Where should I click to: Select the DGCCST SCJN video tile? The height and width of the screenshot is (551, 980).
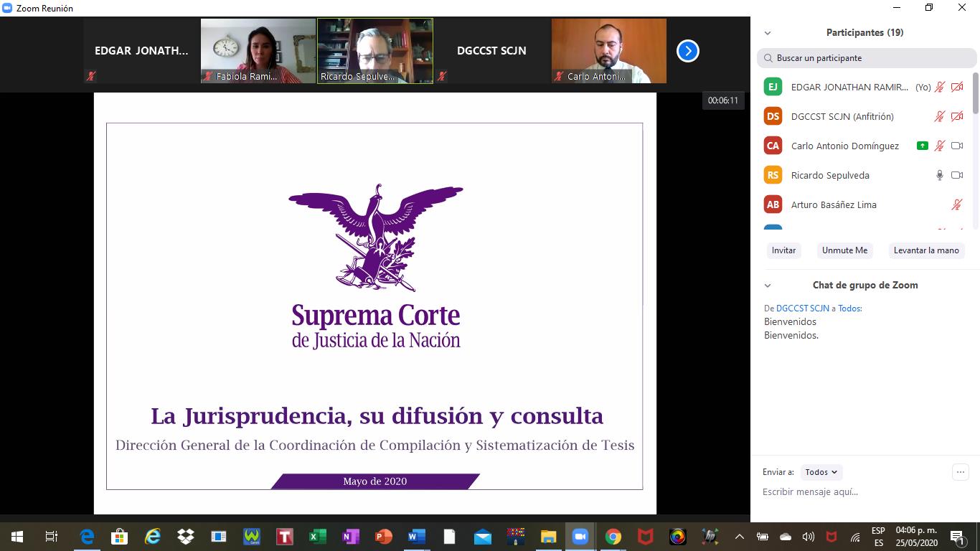coord(492,51)
